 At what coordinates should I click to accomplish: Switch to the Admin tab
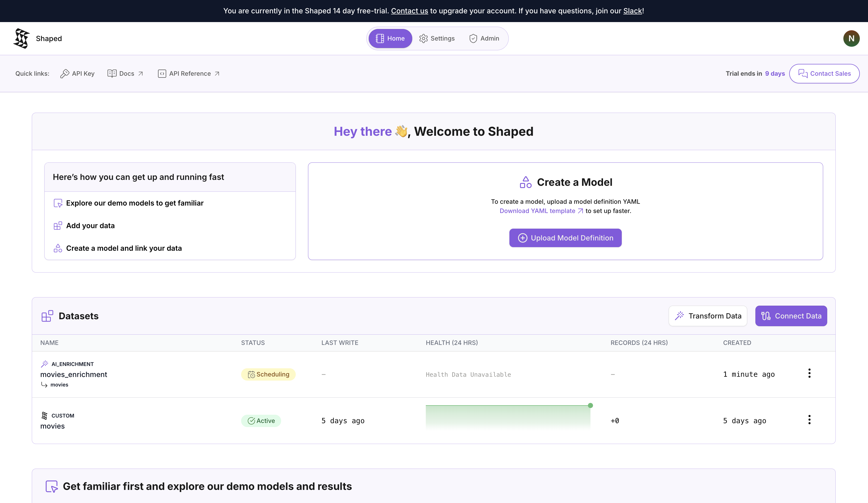[x=484, y=38]
